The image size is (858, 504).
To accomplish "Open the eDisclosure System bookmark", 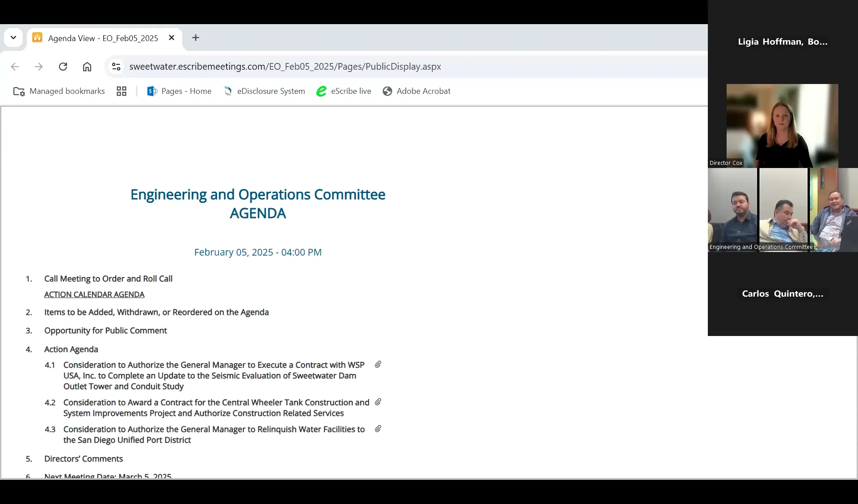I will click(x=264, y=91).
